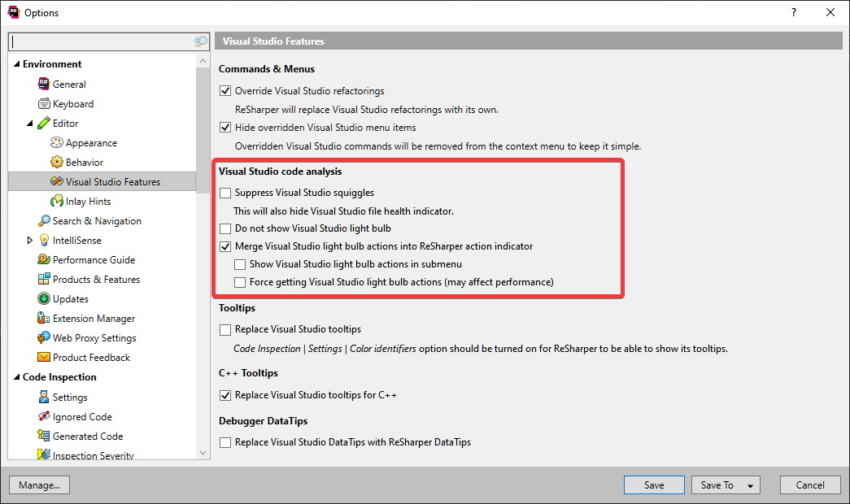
Task: Select Appearance in the options tree
Action: tap(91, 142)
